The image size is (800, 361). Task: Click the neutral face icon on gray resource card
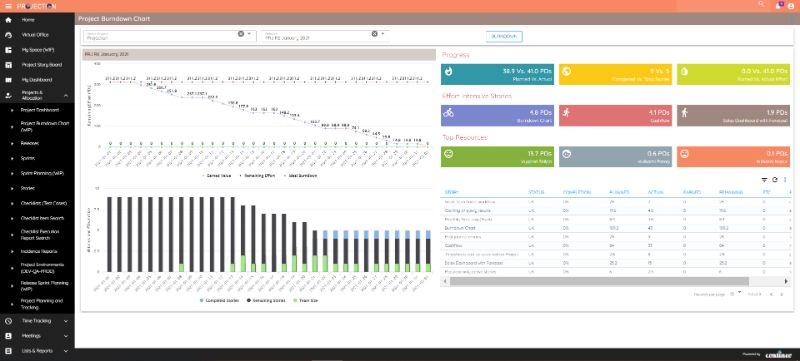tap(566, 154)
